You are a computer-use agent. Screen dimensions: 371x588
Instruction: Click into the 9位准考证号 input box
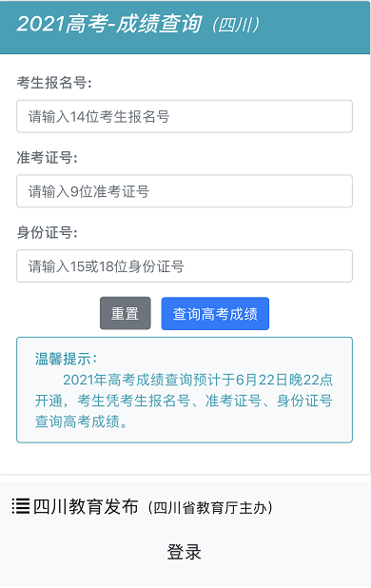[185, 191]
